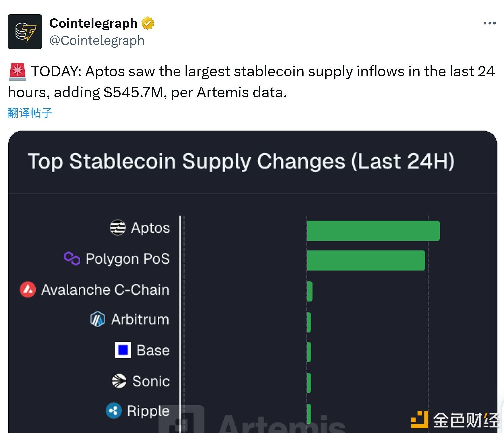
Task: Click the Cointelegraph display name
Action: pos(93,23)
